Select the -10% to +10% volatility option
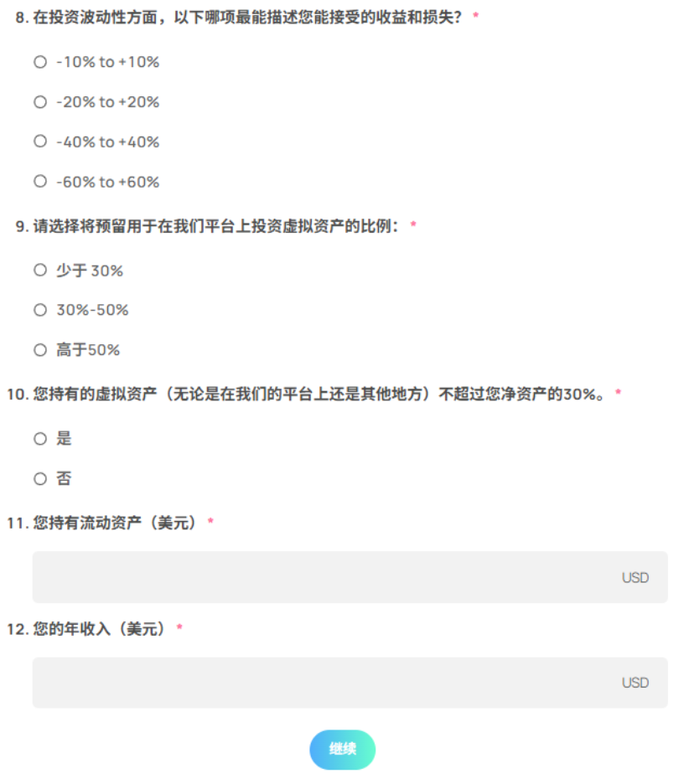This screenshot has height=784, width=694. tap(40, 62)
